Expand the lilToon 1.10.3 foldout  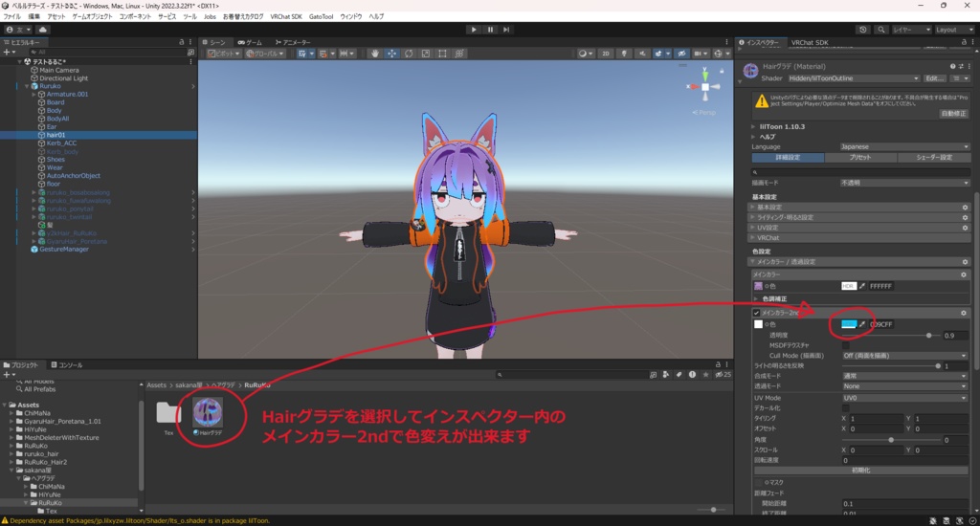pyautogui.click(x=753, y=127)
